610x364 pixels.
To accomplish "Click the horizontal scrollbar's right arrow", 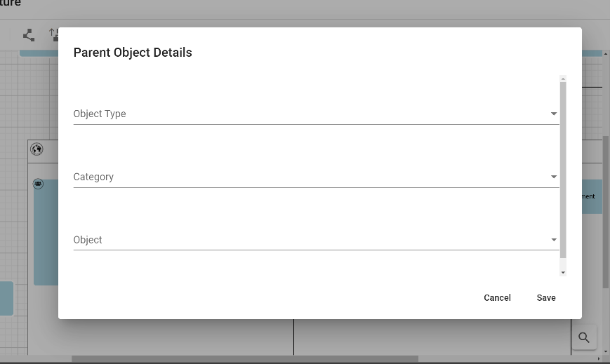I will tap(598, 359).
